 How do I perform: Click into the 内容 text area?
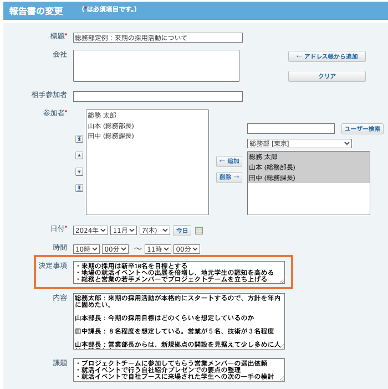(x=179, y=321)
